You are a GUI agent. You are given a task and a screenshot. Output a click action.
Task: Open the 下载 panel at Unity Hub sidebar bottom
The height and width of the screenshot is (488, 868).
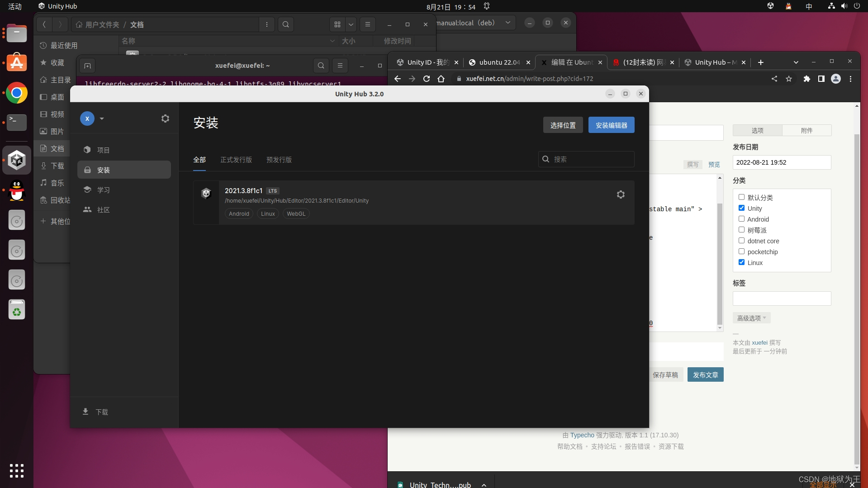[x=100, y=412]
